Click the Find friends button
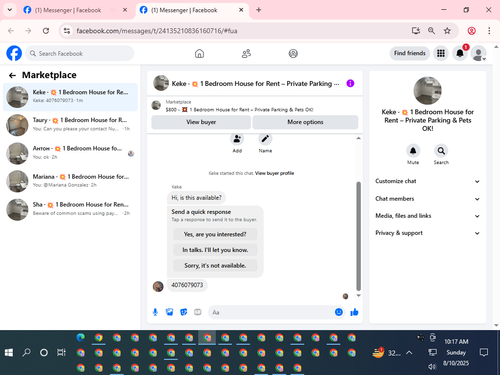This screenshot has width=500, height=375. (410, 53)
